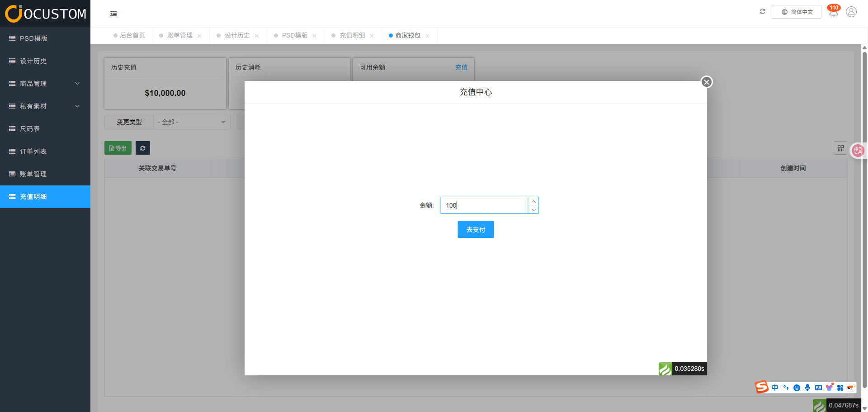Close the 充值中心 recharge dialog
This screenshot has width=868, height=412.
tap(707, 82)
